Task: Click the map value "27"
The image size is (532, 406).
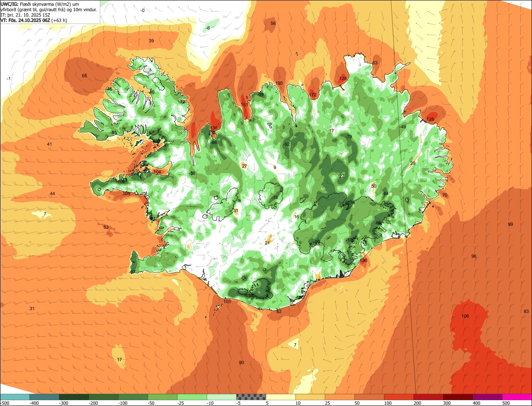Action: point(244,166)
